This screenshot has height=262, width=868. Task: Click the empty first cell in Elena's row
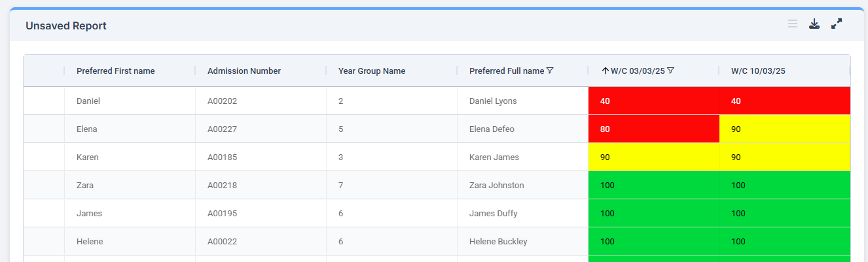tap(44, 129)
